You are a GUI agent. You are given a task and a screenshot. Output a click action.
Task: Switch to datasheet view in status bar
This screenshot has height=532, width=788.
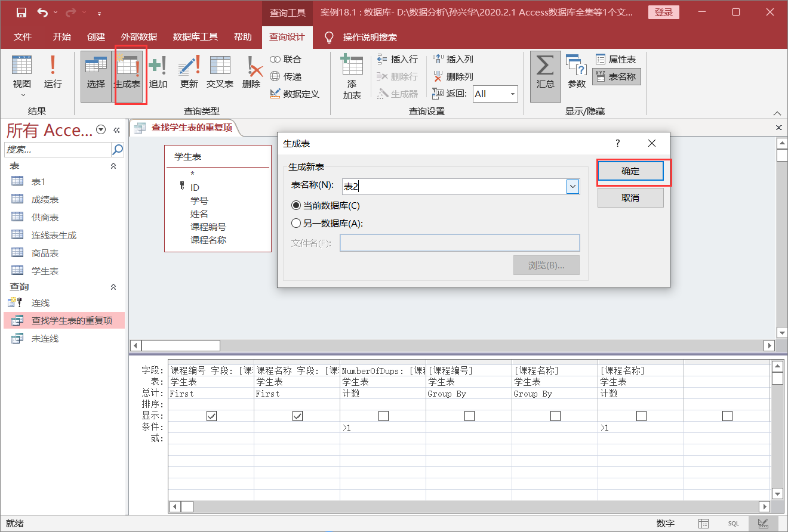(x=704, y=523)
